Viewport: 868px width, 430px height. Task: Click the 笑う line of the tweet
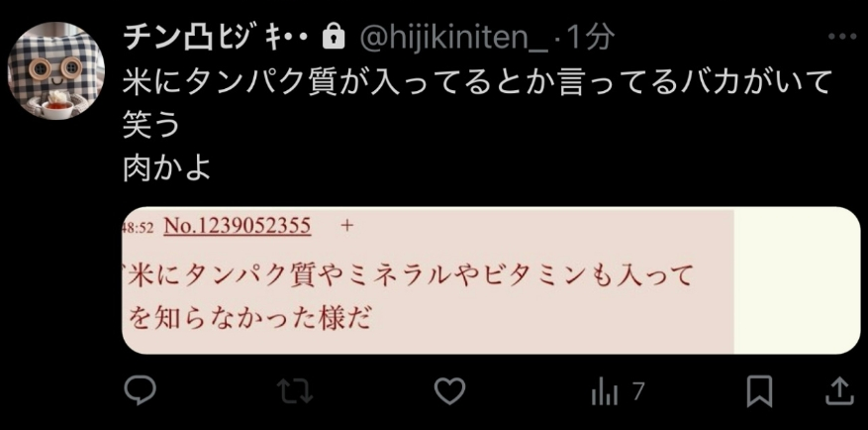pos(151,125)
